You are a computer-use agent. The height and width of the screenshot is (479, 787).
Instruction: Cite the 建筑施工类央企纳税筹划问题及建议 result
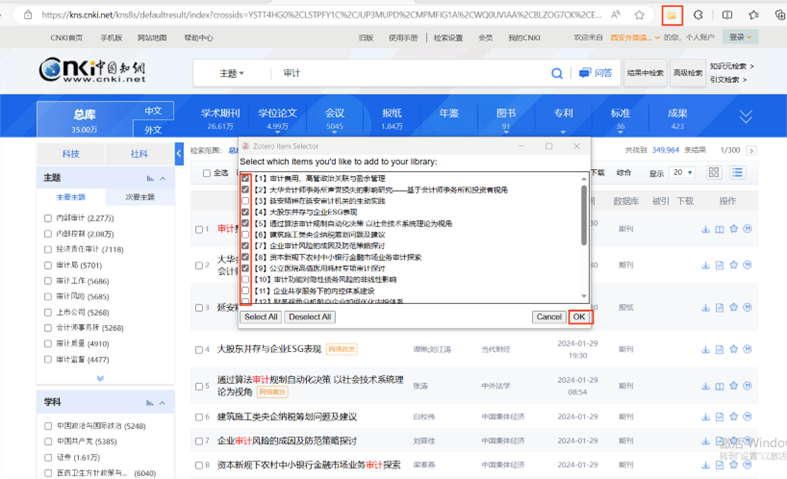(x=747, y=416)
